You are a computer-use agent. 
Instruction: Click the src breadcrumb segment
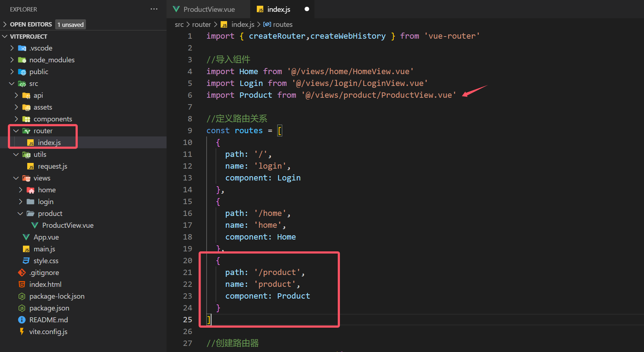tap(179, 24)
